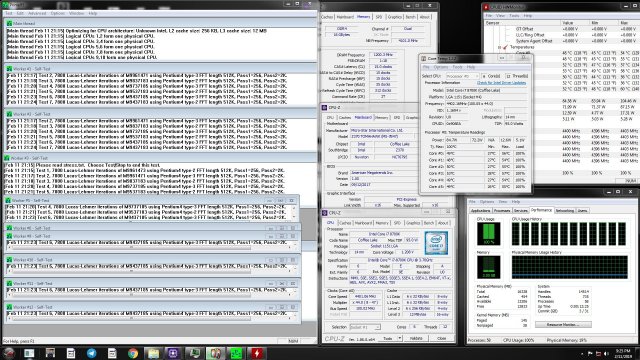
Task: Switch to CPU-Z purple taskbar icon
Action: 173,353
